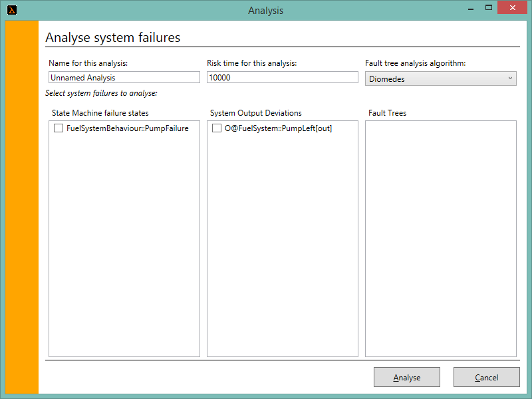532x399 pixels.
Task: Close the Analysis dialog window
Action: point(513,7)
